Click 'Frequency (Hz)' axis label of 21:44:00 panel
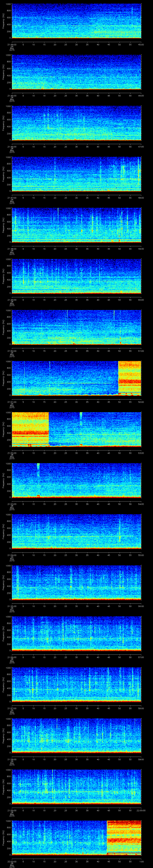This screenshot has height=868, width=153. 3,21
